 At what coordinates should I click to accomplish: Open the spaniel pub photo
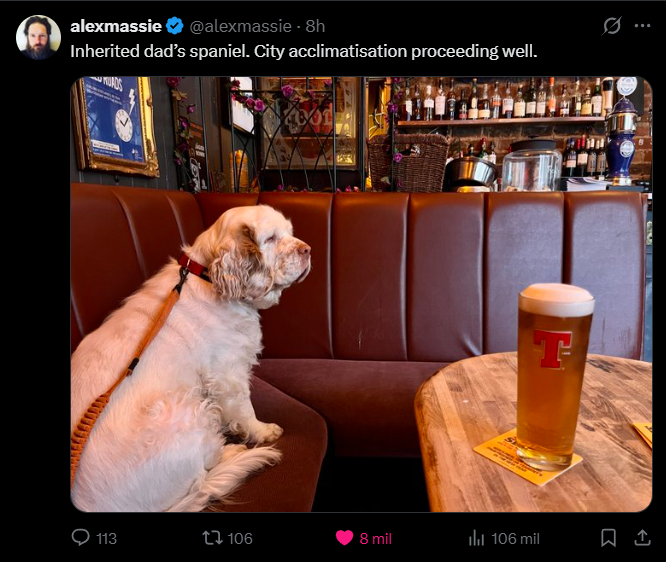pos(361,294)
